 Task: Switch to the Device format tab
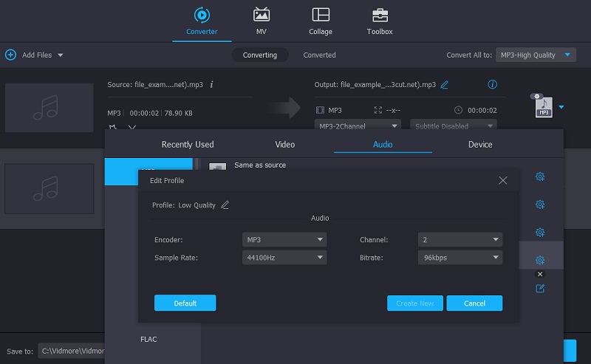480,145
